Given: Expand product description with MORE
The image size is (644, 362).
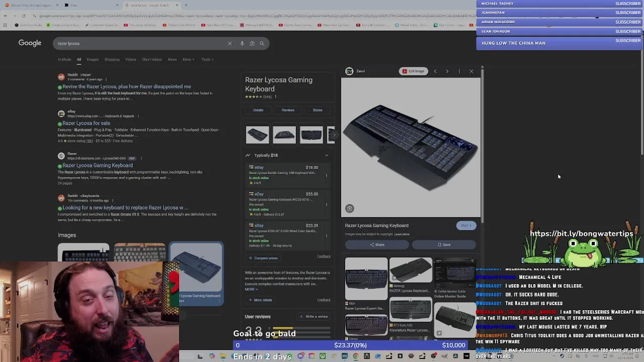Looking at the screenshot, I should pos(251,289).
